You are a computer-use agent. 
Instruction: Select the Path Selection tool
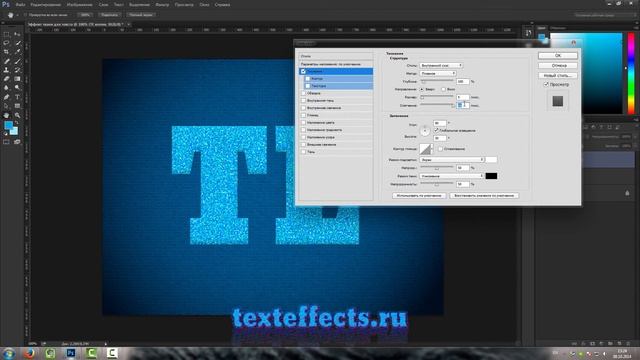pyautogui.click(x=6, y=106)
